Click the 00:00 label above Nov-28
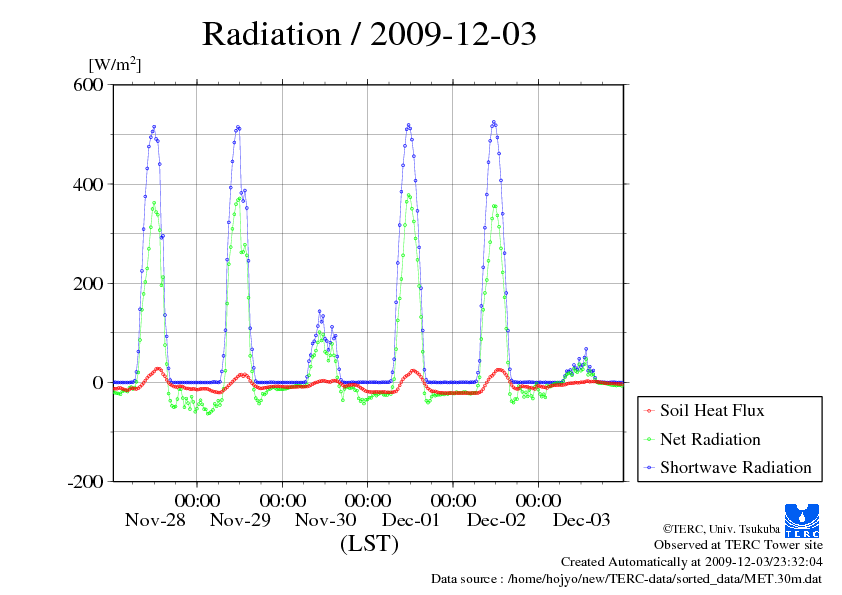The width and height of the screenshot is (842, 595). coord(197,501)
